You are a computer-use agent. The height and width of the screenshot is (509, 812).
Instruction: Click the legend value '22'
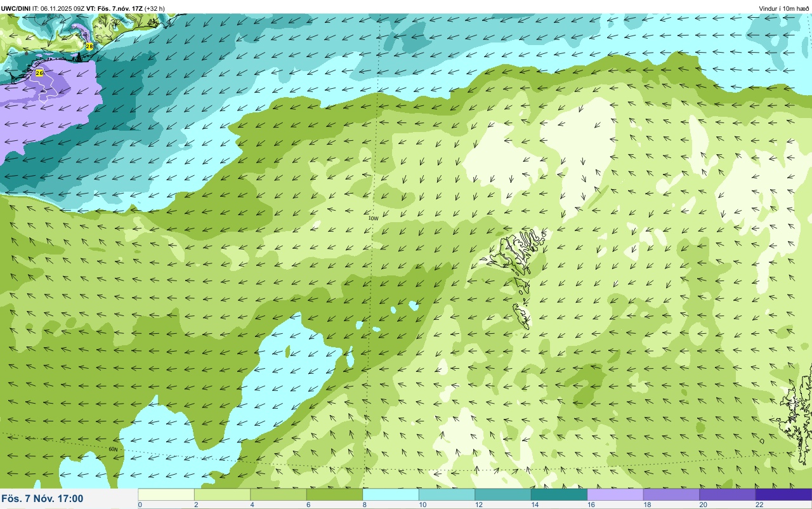click(x=759, y=505)
